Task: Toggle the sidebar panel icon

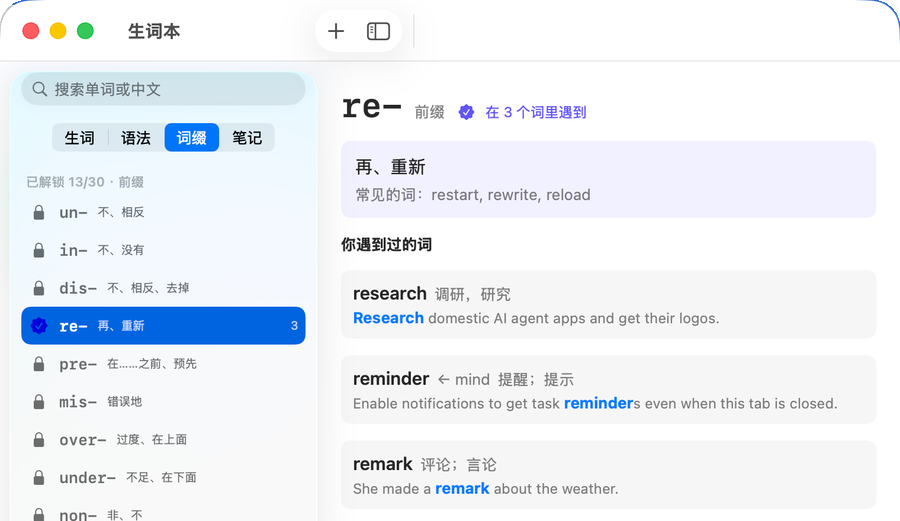Action: tap(378, 31)
